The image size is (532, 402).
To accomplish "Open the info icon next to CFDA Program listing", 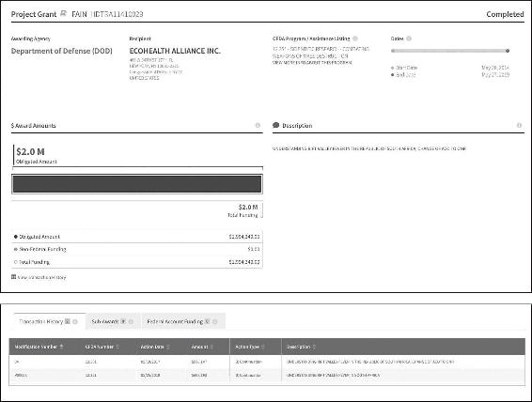I will [x=355, y=39].
